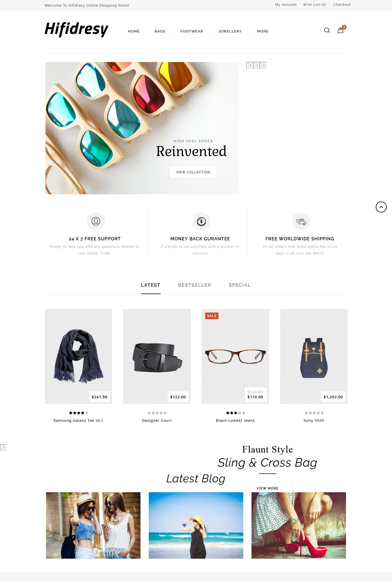This screenshot has height=581, width=392.
Task: Switch to the BESTSELLER tab
Action: click(194, 285)
